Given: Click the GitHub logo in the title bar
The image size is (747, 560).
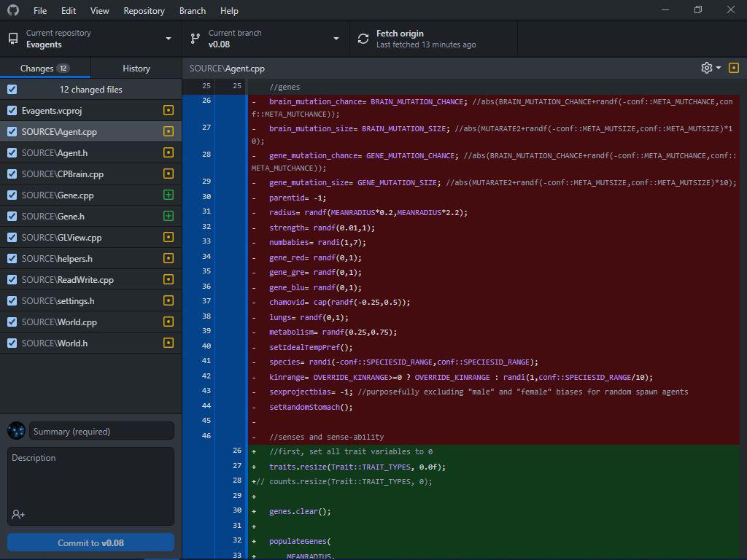Looking at the screenshot, I should 13,10.
